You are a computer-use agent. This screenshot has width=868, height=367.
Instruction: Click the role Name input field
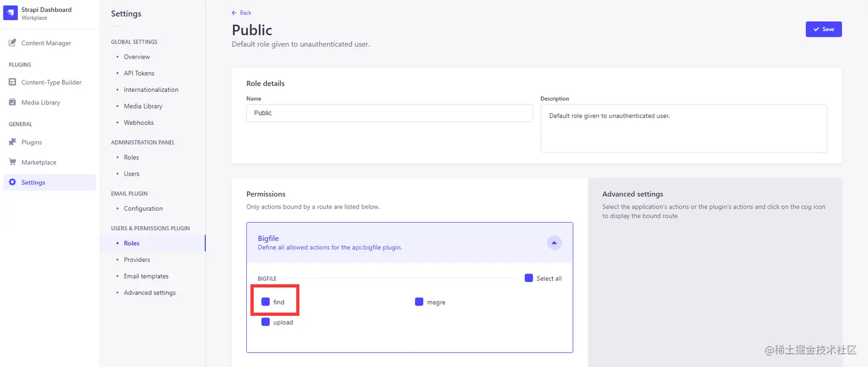[x=390, y=113]
